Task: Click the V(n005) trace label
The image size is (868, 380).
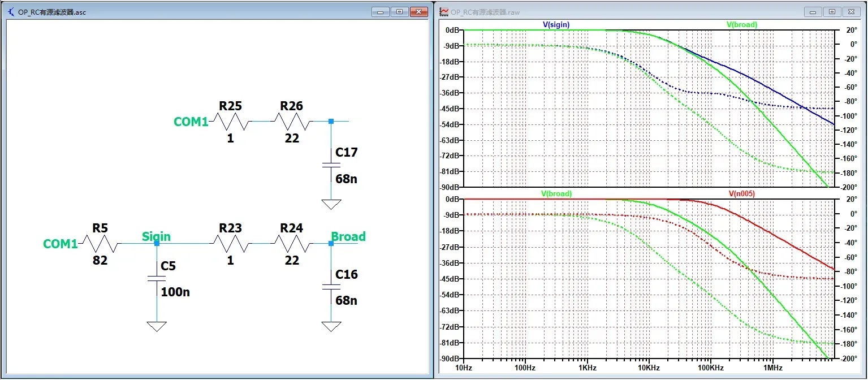Action: (741, 193)
